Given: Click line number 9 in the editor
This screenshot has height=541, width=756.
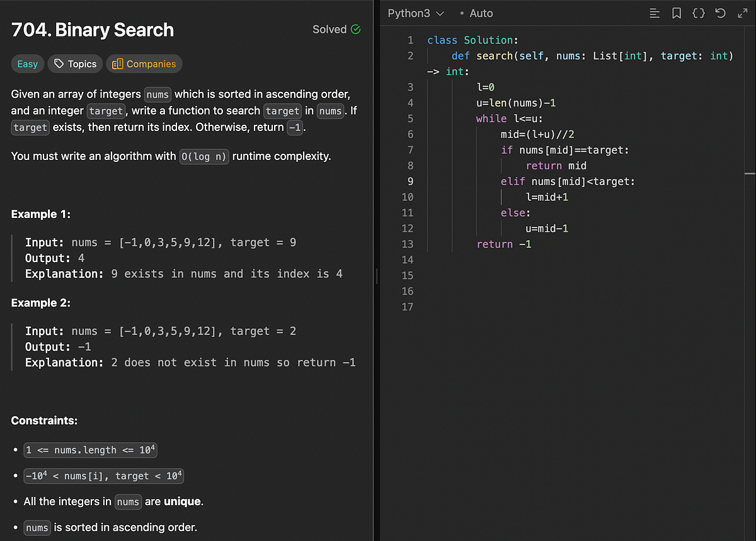Looking at the screenshot, I should pyautogui.click(x=410, y=181).
